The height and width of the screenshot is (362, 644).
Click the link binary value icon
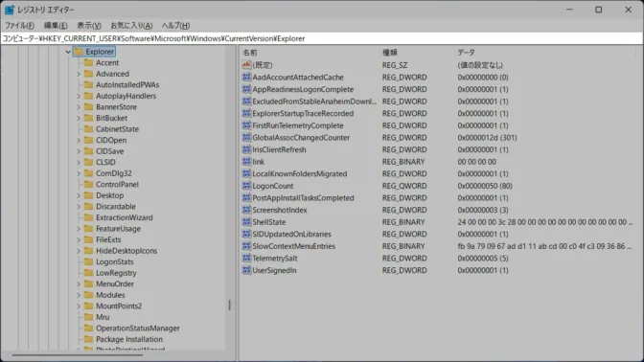coord(246,162)
